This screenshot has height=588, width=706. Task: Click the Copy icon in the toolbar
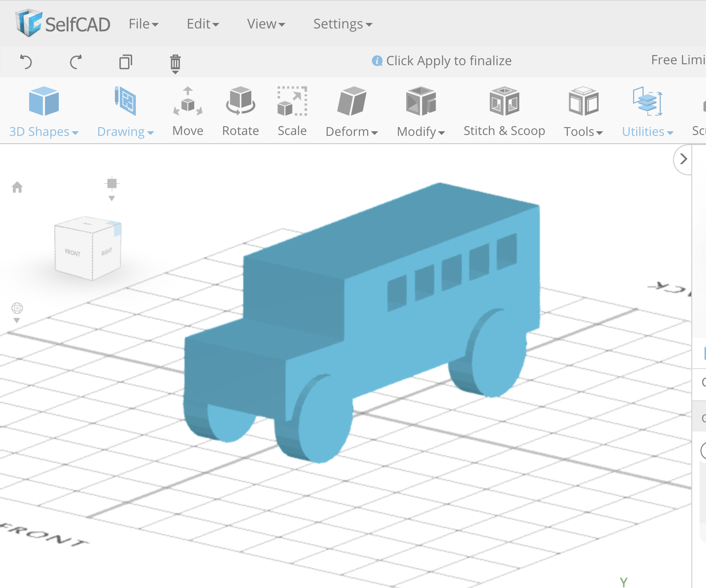pyautogui.click(x=126, y=62)
